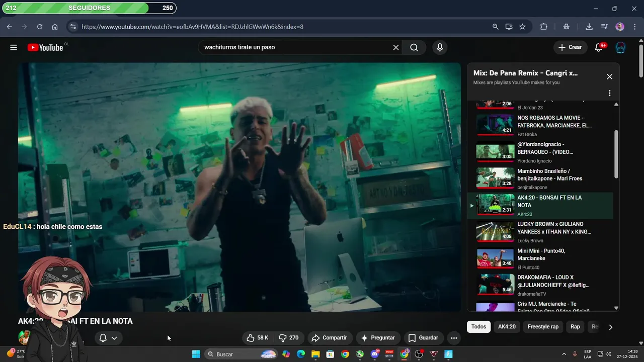Like the video (58 K)
This screenshot has height=362, width=644.
point(257,338)
